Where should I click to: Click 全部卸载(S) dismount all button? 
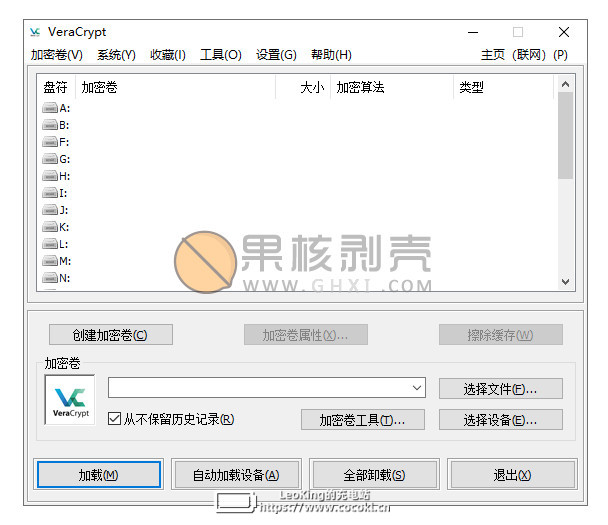[374, 475]
